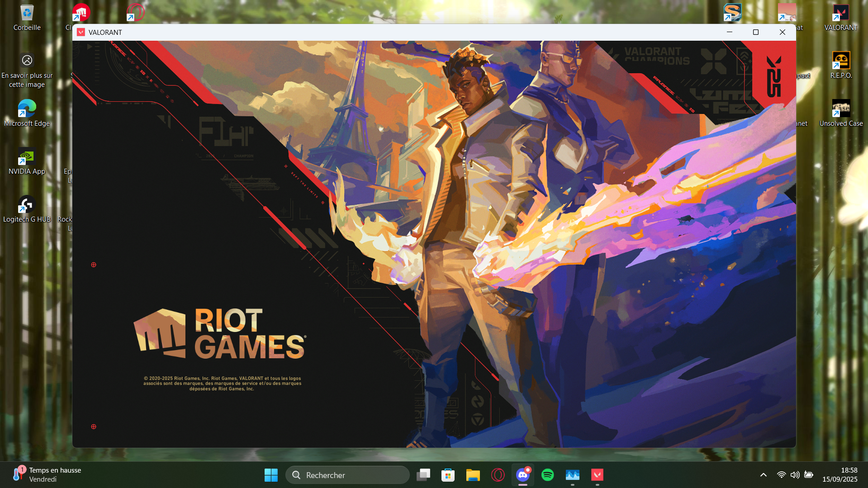Open the Wi-Fi network status icon
Image resolution: width=868 pixels, height=488 pixels.
point(781,475)
